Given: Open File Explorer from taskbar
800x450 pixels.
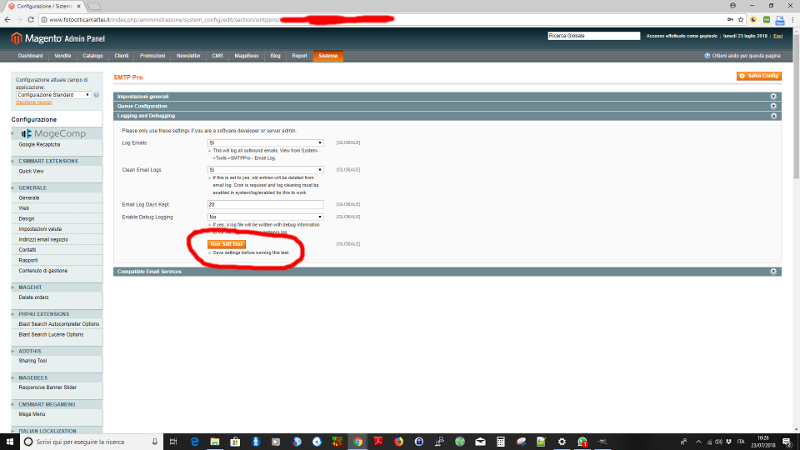Looking at the screenshot, I should coord(215,442).
